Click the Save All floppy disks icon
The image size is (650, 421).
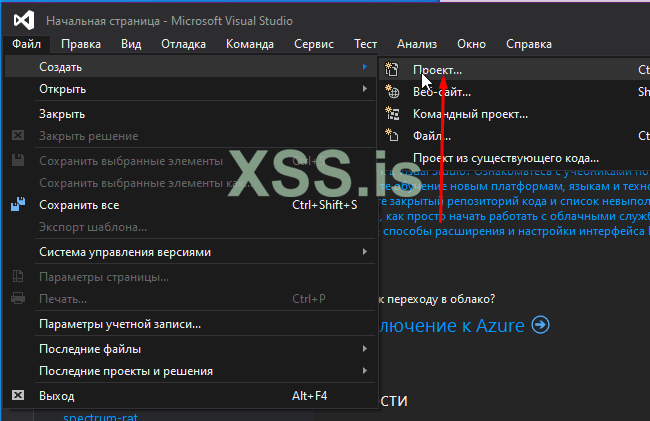pyautogui.click(x=18, y=204)
